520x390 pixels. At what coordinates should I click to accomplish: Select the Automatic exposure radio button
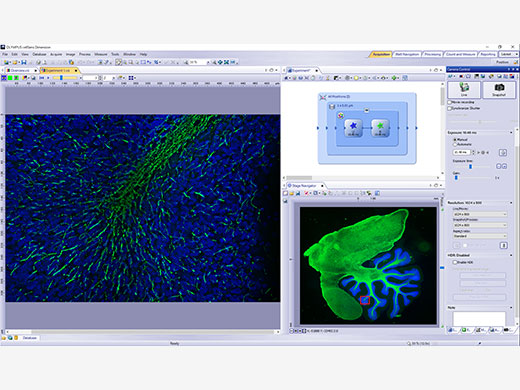coord(455,144)
